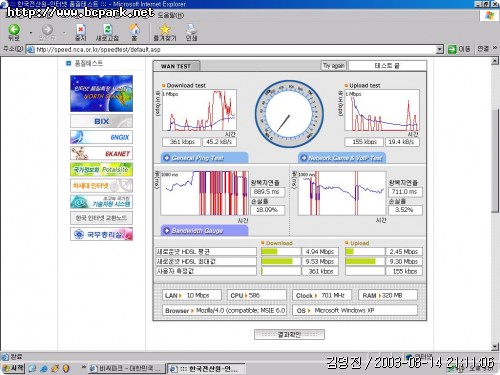The width and height of the screenshot is (500, 375).
Task: Open Favorites star icon
Action: (x=165, y=29)
